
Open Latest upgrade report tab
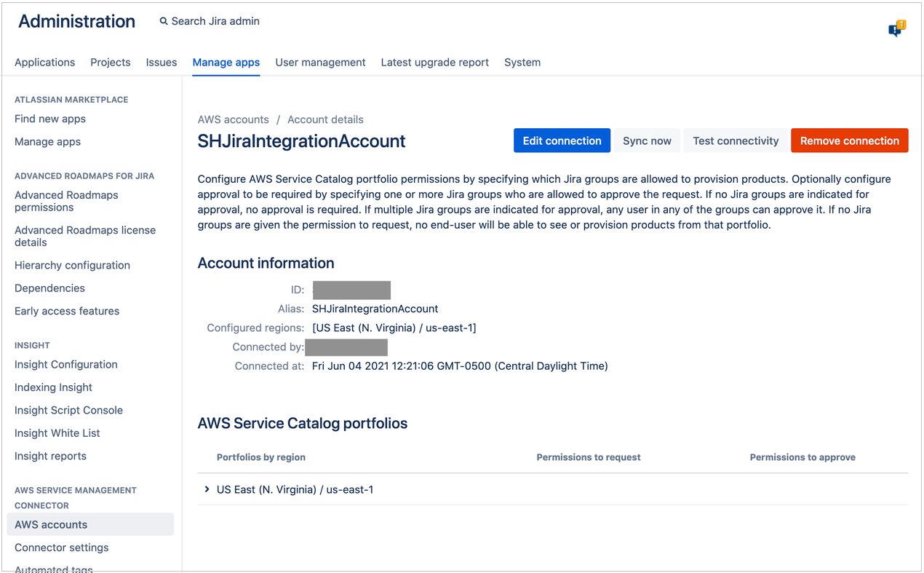[435, 63]
